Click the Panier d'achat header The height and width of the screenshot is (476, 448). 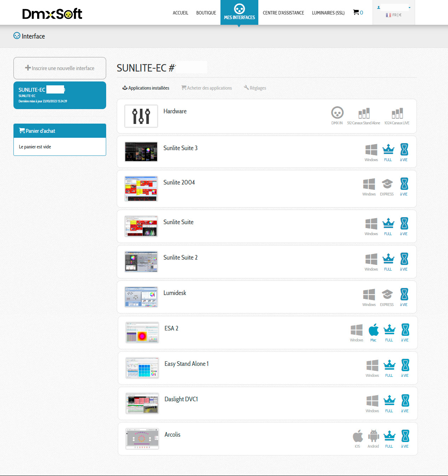pos(60,131)
